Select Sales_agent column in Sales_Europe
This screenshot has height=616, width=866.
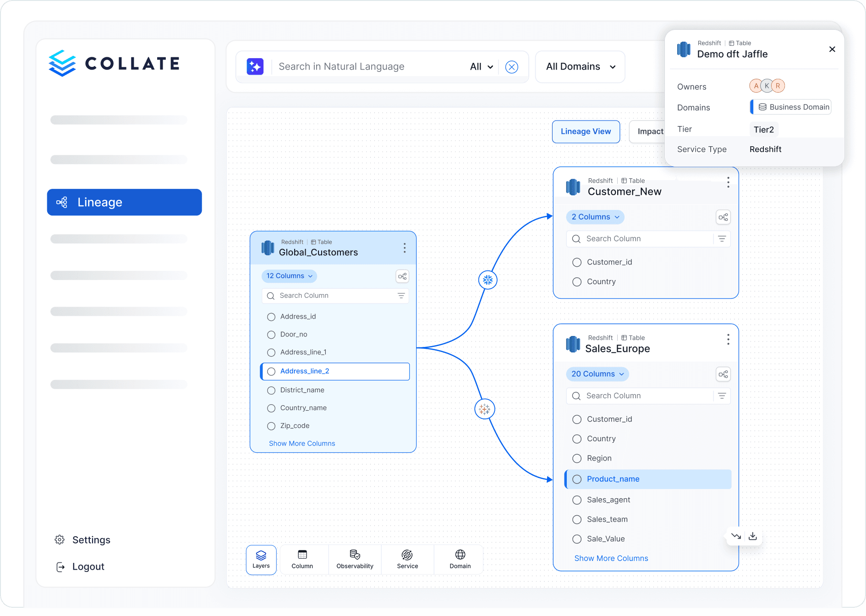pyautogui.click(x=577, y=500)
